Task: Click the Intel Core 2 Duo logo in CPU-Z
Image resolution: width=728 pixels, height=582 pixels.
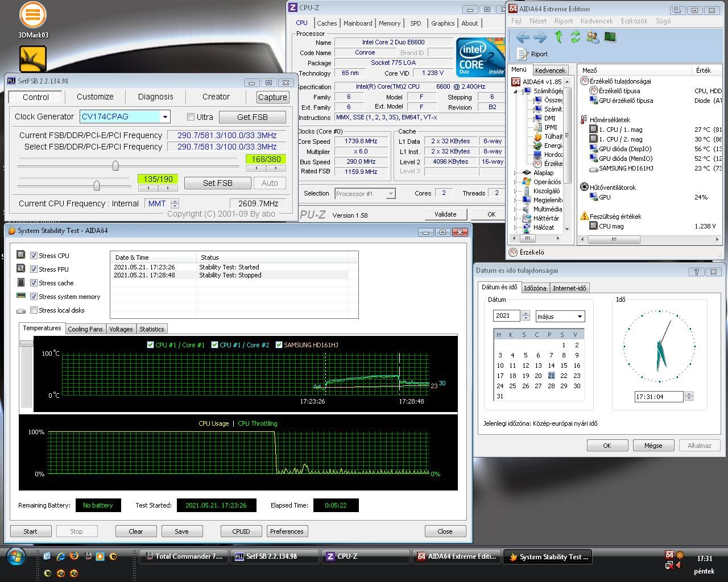Action: click(x=481, y=57)
